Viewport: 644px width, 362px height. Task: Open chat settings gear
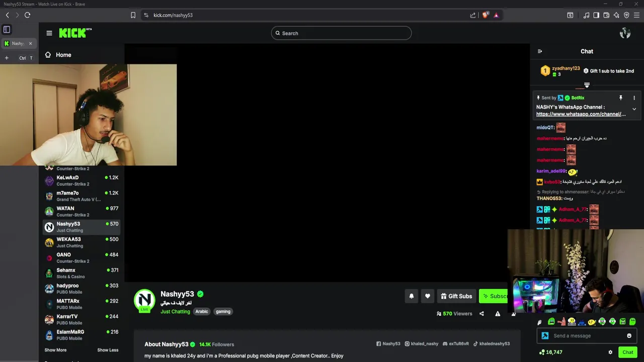coord(610,352)
